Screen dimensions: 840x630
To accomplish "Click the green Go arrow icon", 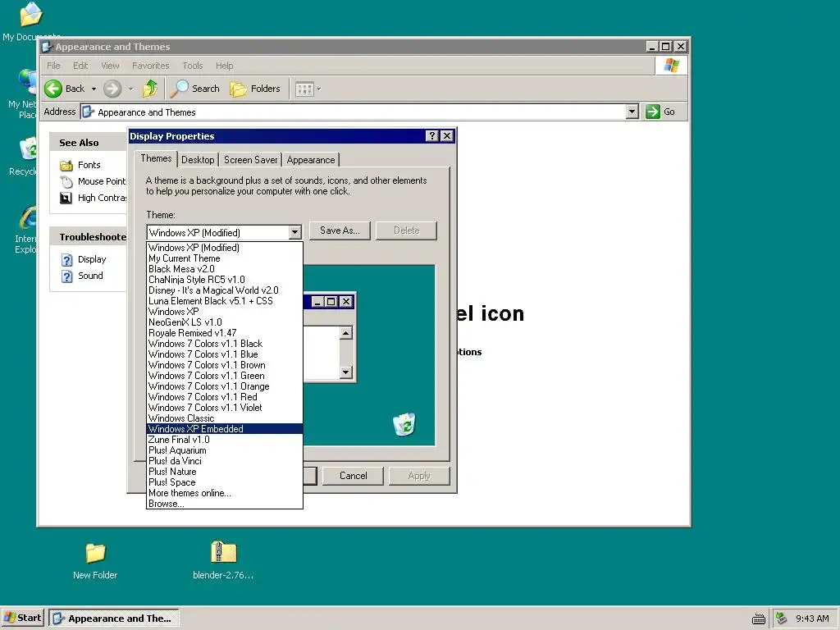I will coord(652,112).
